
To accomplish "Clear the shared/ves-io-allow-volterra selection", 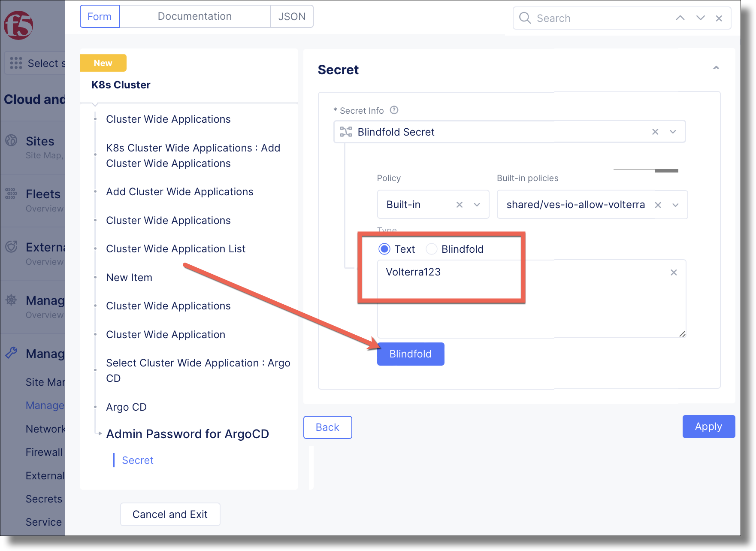I will point(658,205).
